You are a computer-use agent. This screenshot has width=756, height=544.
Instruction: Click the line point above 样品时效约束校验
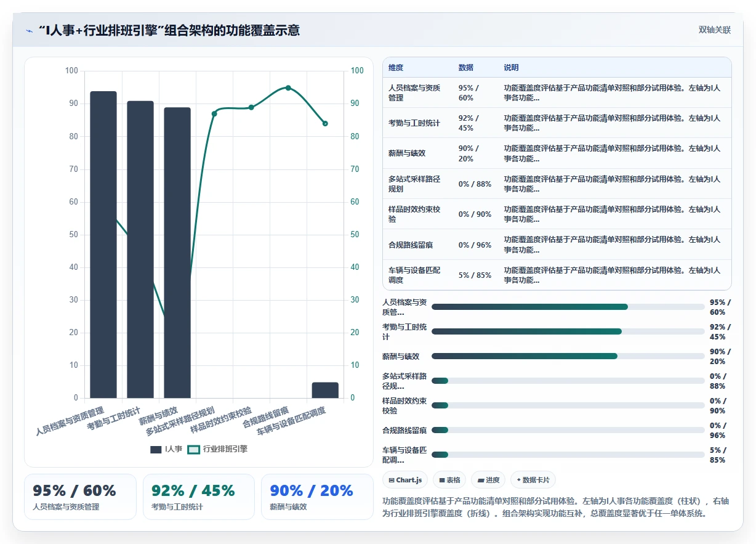251,107
